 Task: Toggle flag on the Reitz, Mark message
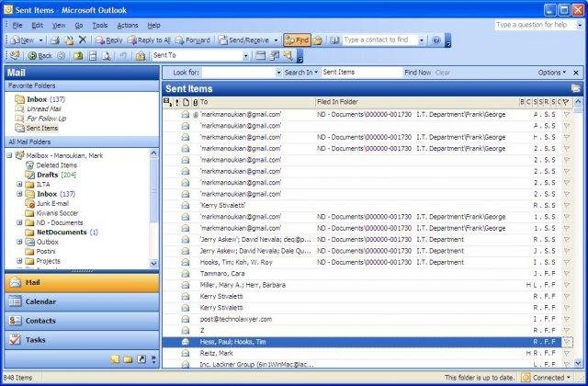click(x=567, y=353)
